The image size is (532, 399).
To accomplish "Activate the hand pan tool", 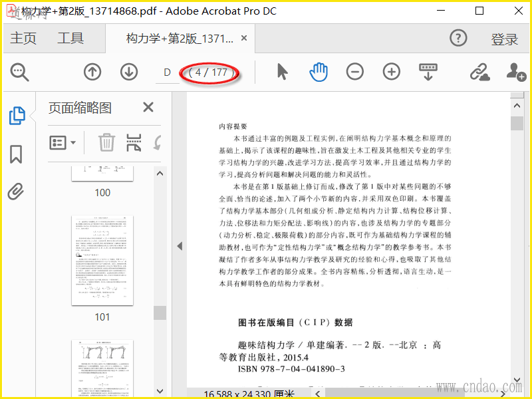I will 319,72.
